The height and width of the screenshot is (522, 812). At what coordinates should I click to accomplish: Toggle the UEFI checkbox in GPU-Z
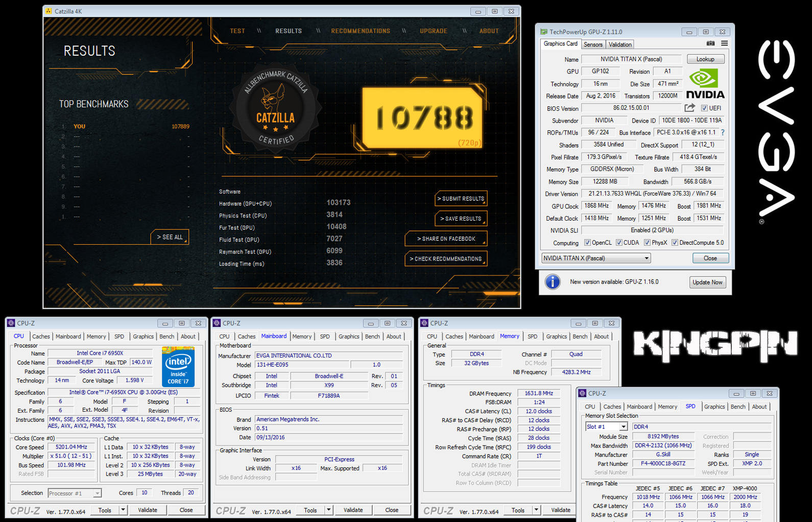pos(704,108)
